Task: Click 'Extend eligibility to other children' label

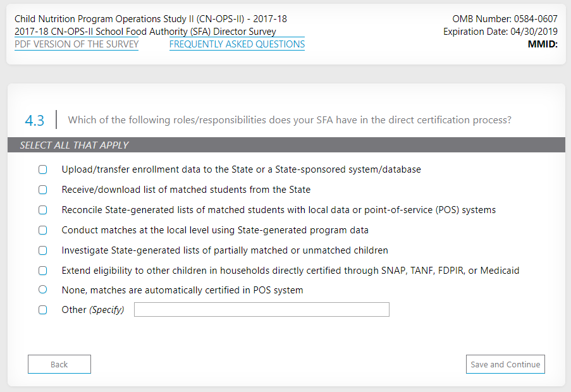Action: tap(290, 271)
